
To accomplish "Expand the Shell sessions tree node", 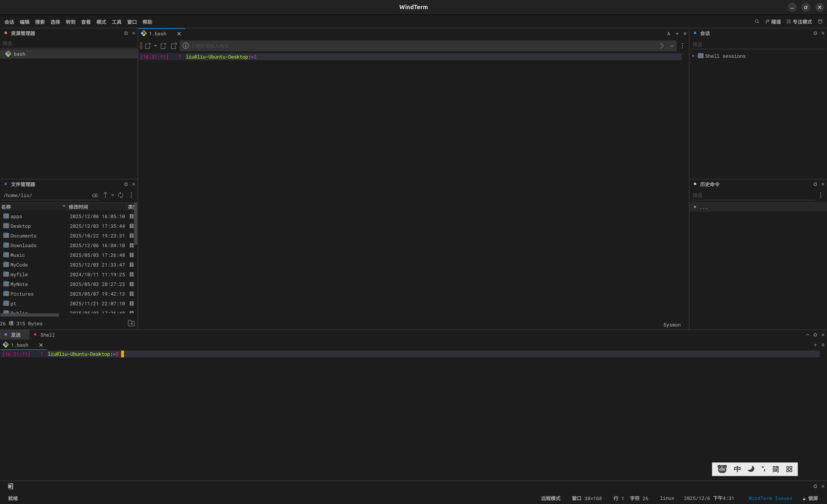I will (693, 56).
